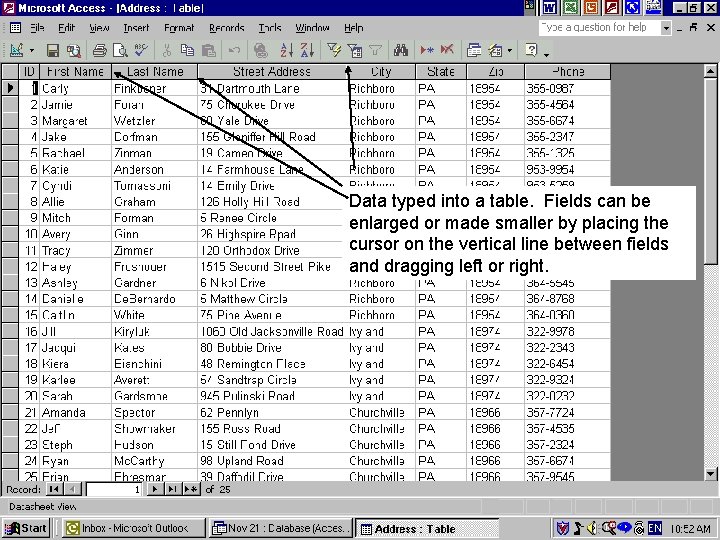
Task: Click the EN language tray indicator
Action: tap(655, 529)
